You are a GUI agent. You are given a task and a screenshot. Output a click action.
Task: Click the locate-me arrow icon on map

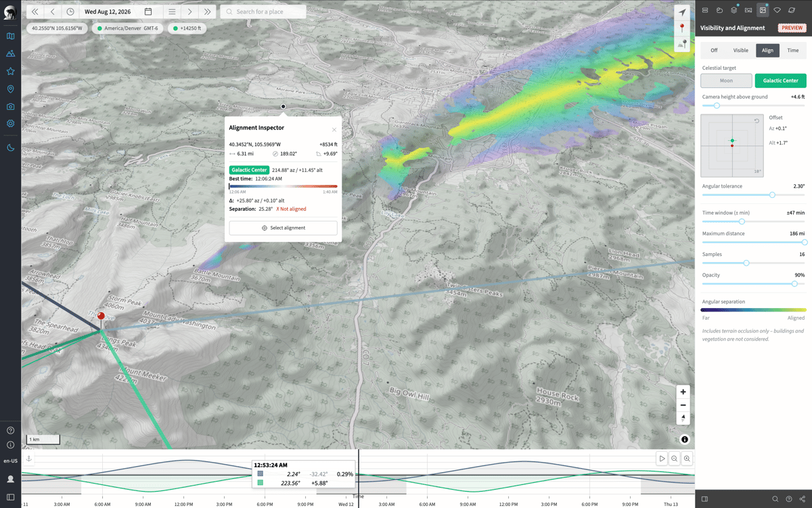click(682, 13)
